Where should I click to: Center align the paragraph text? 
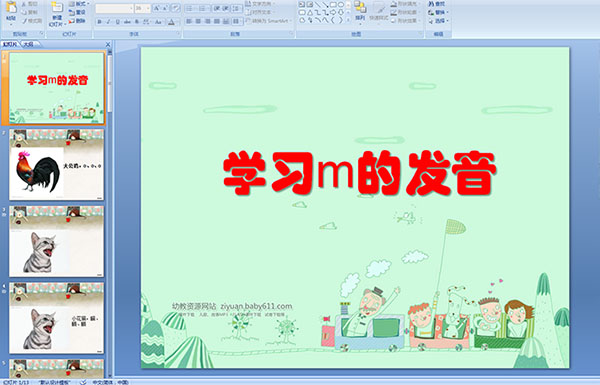(x=198, y=22)
